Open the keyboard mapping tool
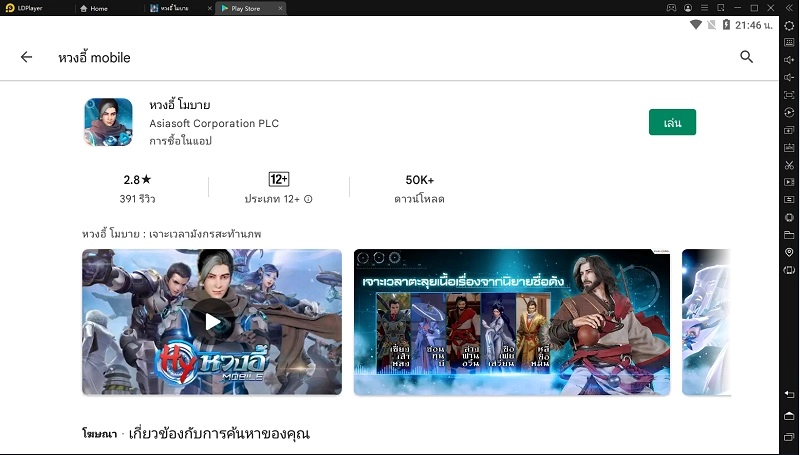This screenshot has width=800, height=455. click(789, 42)
